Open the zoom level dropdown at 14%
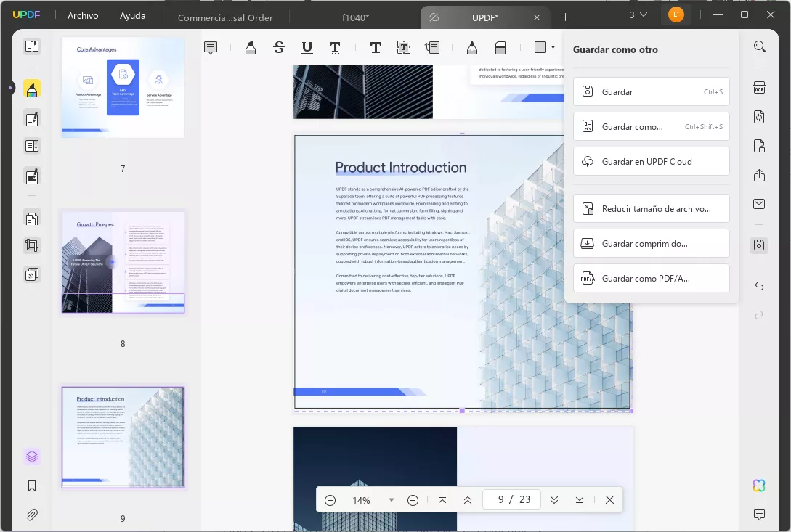Image resolution: width=791 pixels, height=532 pixels. pos(391,500)
